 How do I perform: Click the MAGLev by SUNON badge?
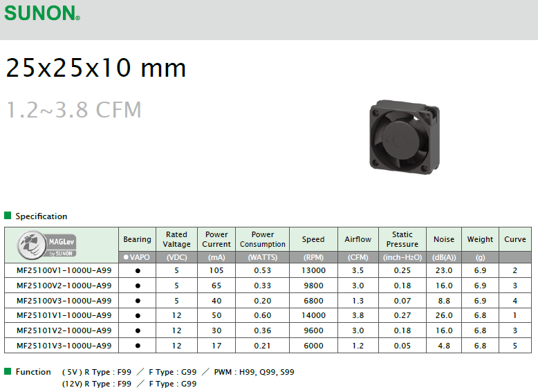click(x=46, y=245)
